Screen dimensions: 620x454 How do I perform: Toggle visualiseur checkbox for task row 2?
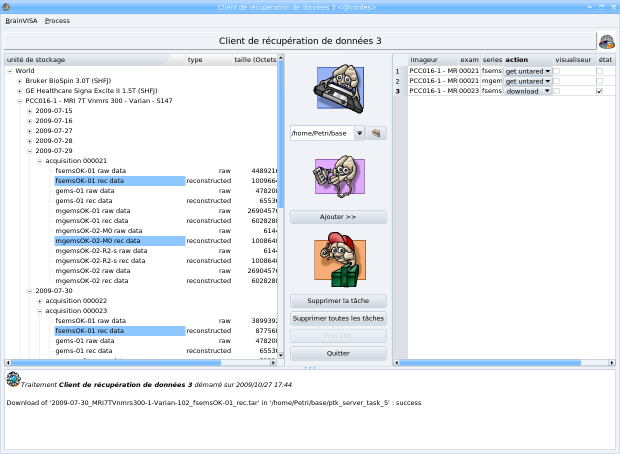point(559,81)
